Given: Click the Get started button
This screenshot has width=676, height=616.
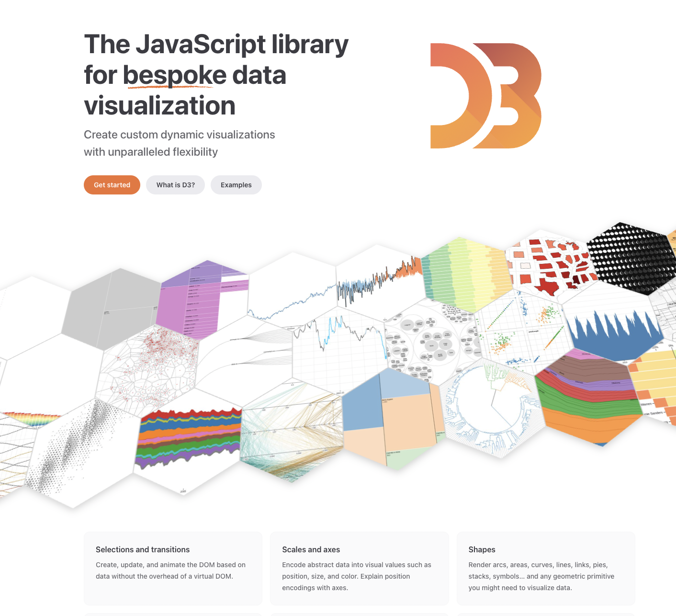Looking at the screenshot, I should click(112, 185).
